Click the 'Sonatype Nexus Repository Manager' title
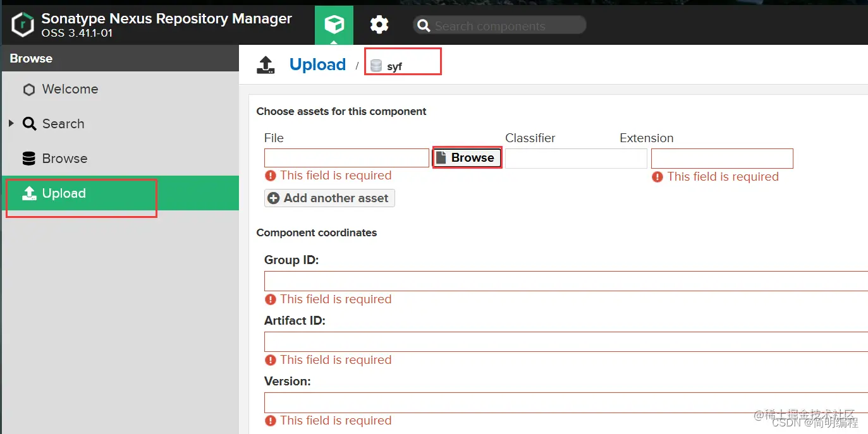The width and height of the screenshot is (868, 434). (x=167, y=18)
